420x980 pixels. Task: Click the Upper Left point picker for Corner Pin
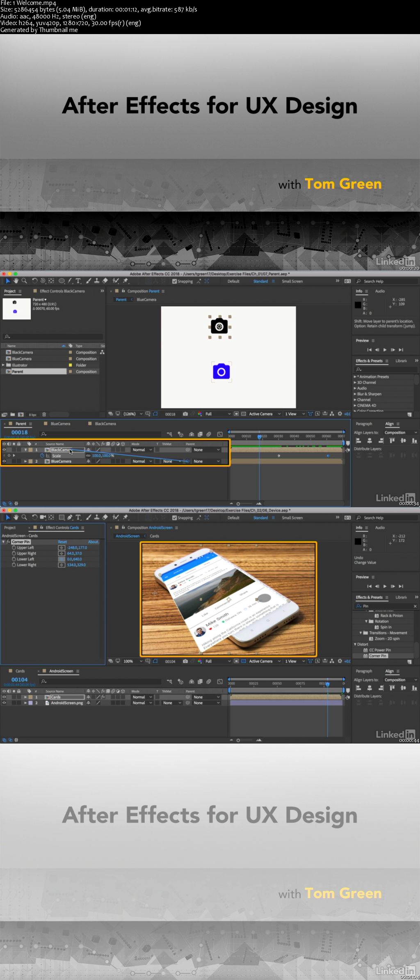(x=62, y=548)
